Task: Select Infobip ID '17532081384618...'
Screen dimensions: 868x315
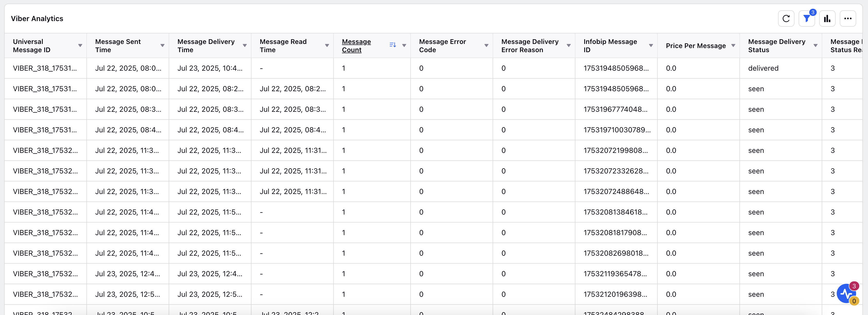Action: pos(615,212)
